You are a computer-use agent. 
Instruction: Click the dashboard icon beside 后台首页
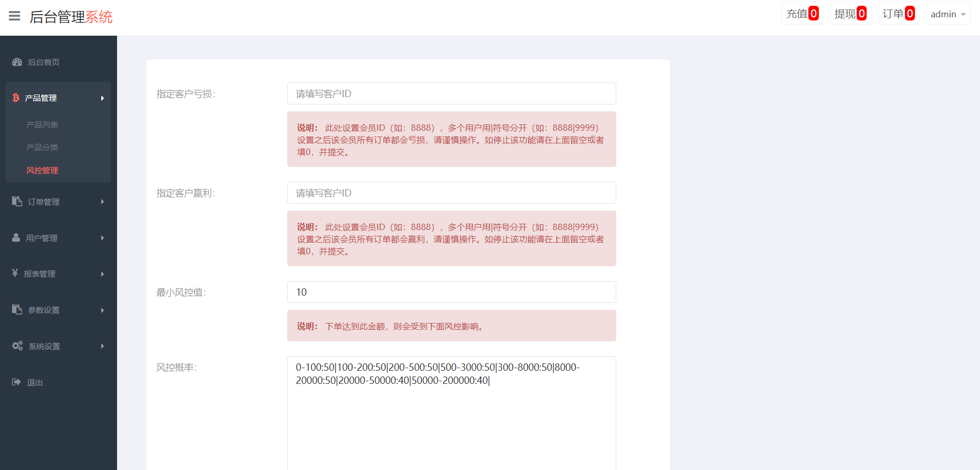(17, 62)
